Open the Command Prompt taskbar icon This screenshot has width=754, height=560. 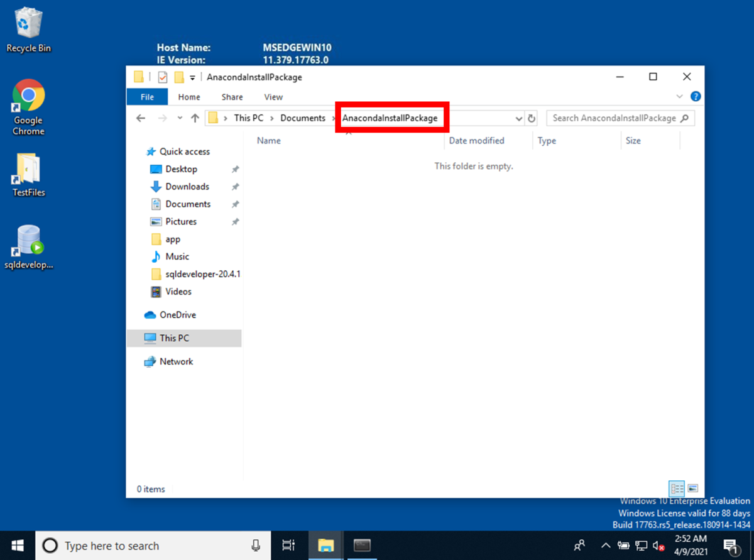362,546
